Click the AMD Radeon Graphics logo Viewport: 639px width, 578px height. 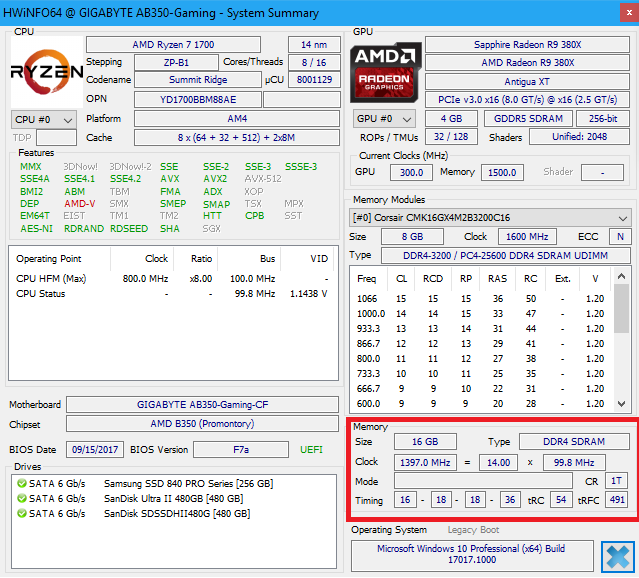point(386,73)
